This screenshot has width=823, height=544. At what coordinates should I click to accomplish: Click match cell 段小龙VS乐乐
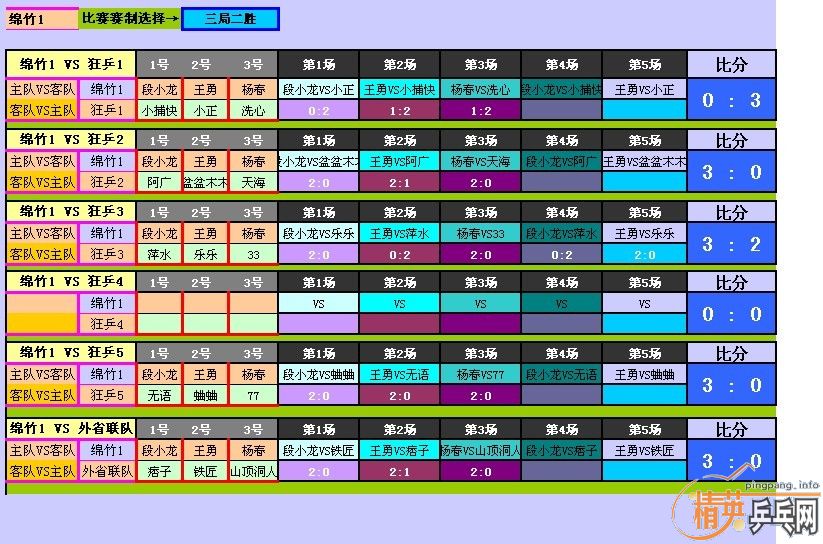pos(319,233)
